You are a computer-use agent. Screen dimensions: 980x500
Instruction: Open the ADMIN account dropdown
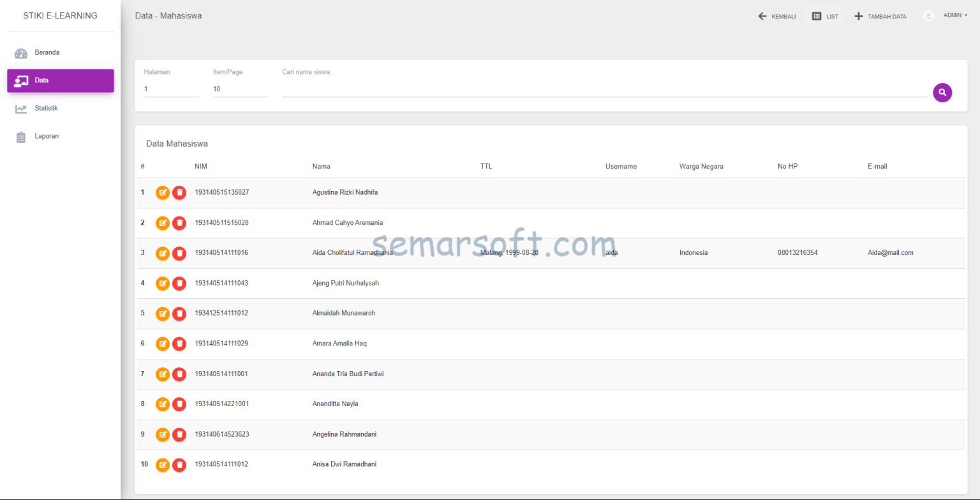point(953,15)
